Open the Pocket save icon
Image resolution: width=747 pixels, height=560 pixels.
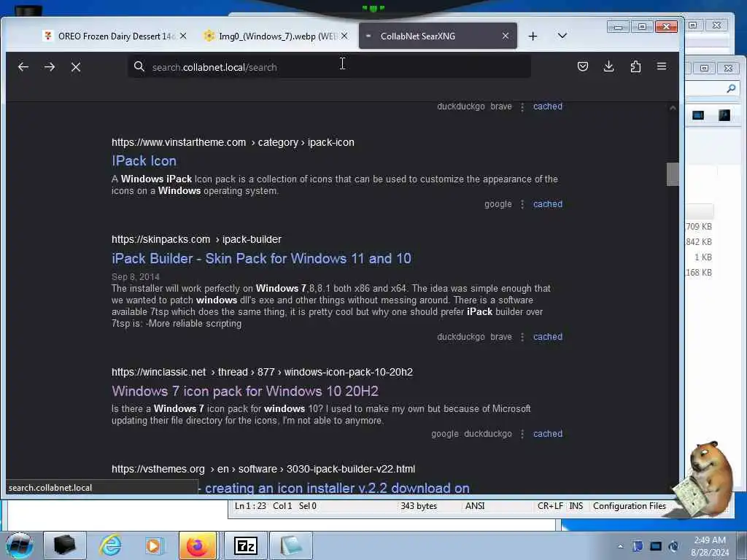(583, 66)
